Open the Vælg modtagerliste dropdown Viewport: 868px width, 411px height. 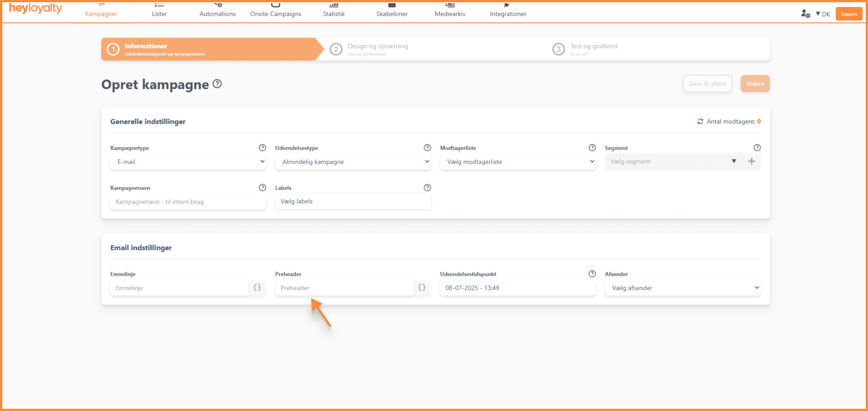[x=518, y=162]
